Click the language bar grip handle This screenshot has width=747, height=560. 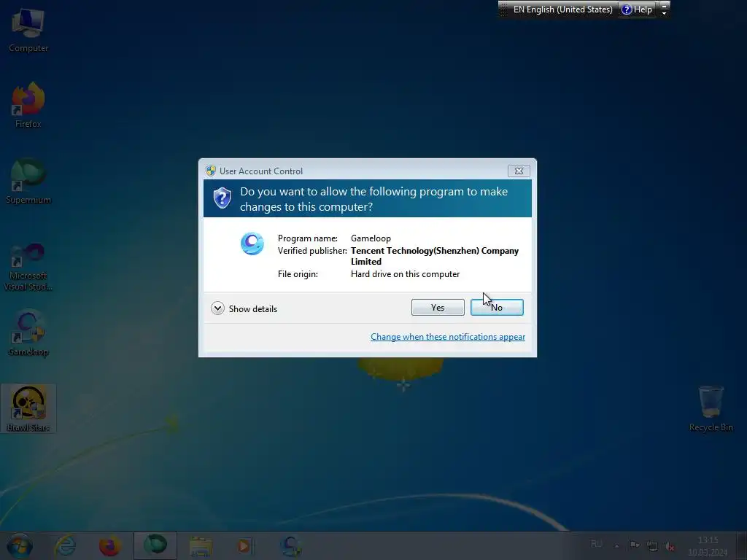point(503,9)
